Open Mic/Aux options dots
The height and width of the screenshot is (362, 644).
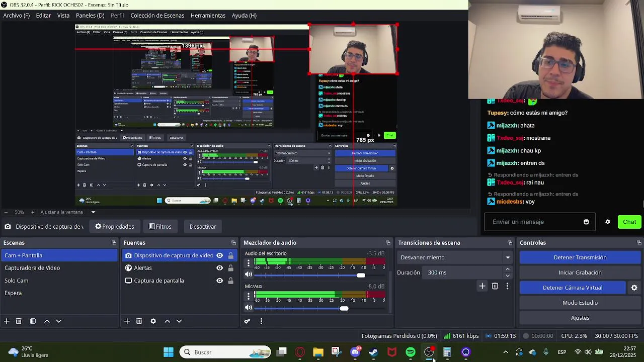(248, 296)
